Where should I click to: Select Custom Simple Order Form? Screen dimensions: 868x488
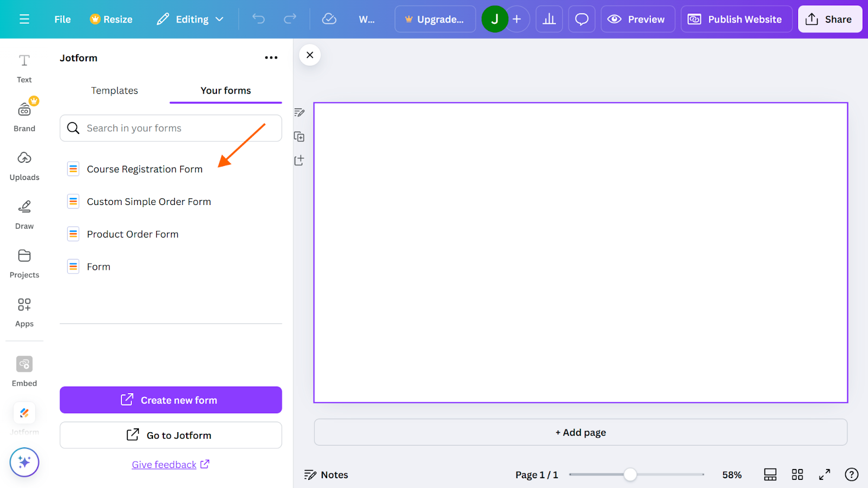click(171, 202)
